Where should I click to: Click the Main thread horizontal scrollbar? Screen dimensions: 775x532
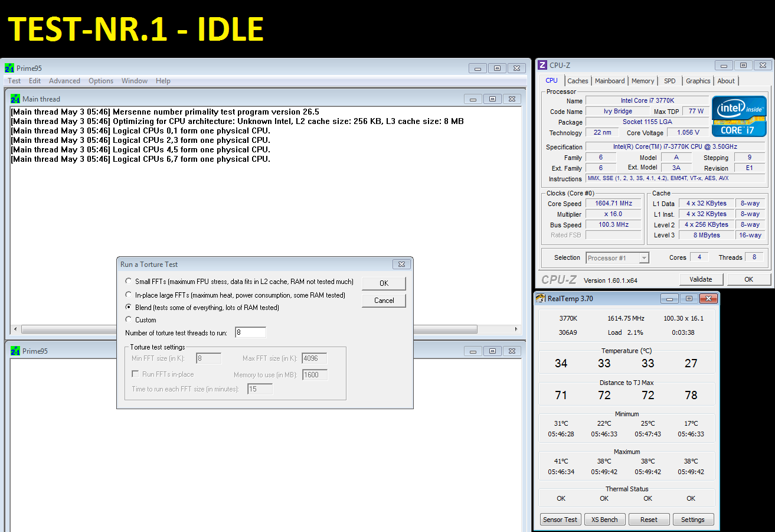pos(266,329)
